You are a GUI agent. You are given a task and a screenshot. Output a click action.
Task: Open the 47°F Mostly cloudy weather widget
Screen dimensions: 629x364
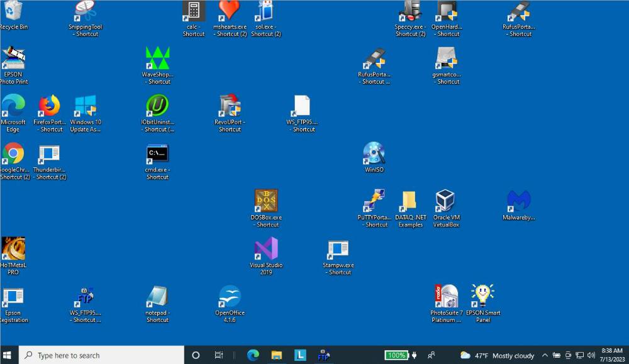[x=497, y=355]
